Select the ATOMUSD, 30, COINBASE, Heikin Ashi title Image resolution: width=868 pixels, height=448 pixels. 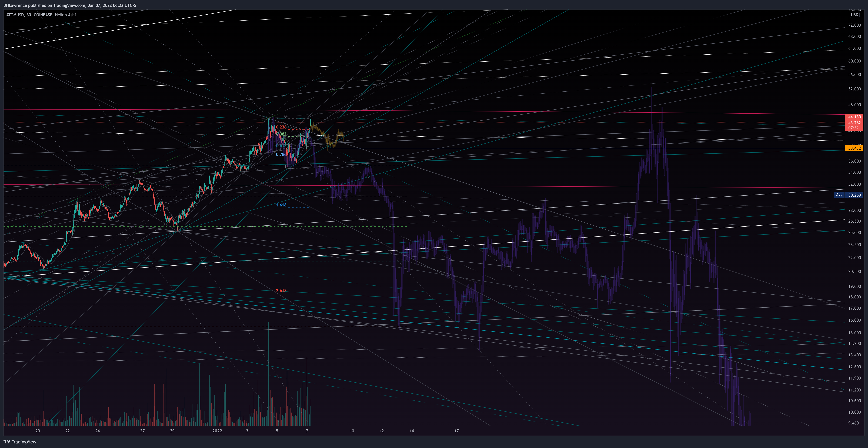(x=41, y=15)
